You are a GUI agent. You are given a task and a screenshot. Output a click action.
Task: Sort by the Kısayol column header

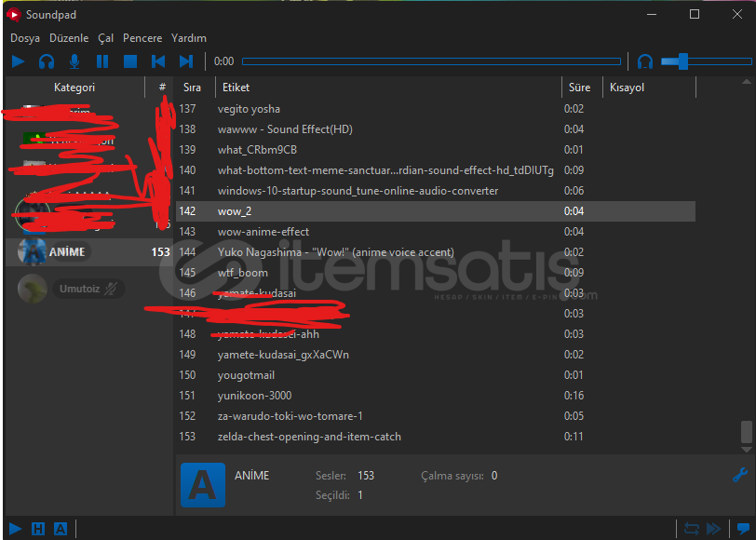(649, 88)
